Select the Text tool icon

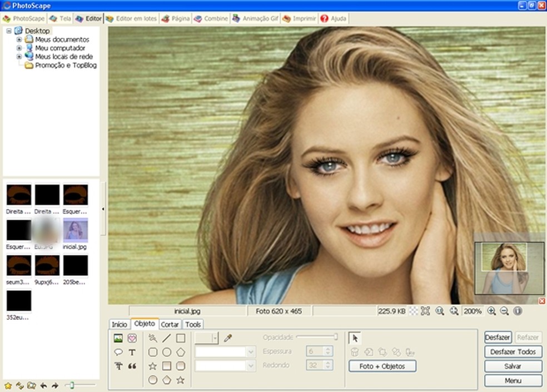click(132, 352)
